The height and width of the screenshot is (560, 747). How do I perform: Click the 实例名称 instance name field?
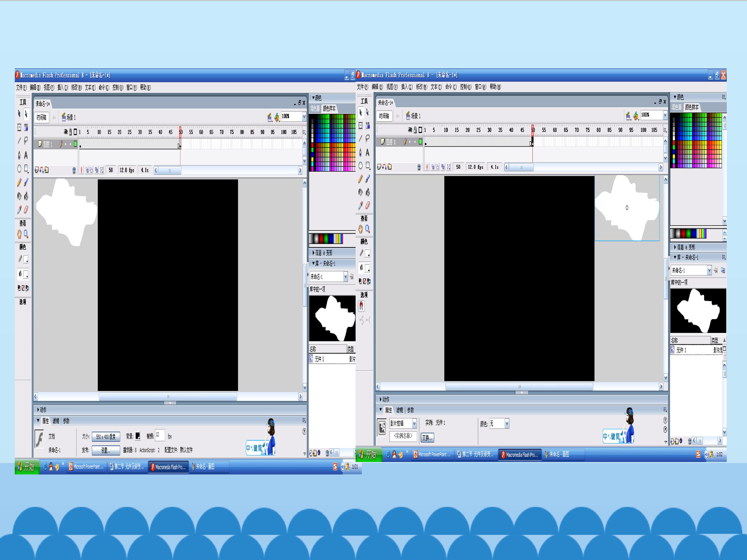point(403,436)
